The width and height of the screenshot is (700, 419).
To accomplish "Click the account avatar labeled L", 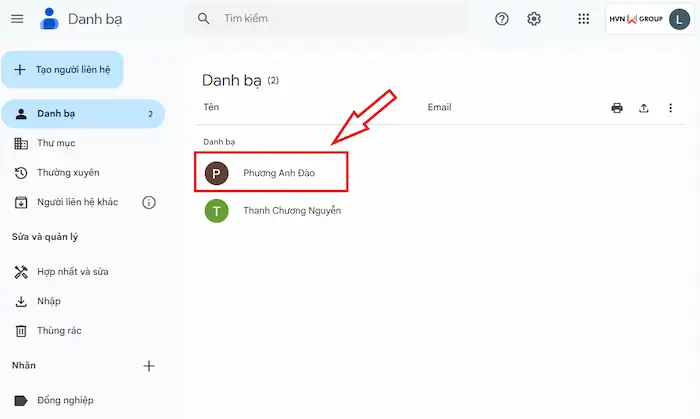I will pos(679,19).
